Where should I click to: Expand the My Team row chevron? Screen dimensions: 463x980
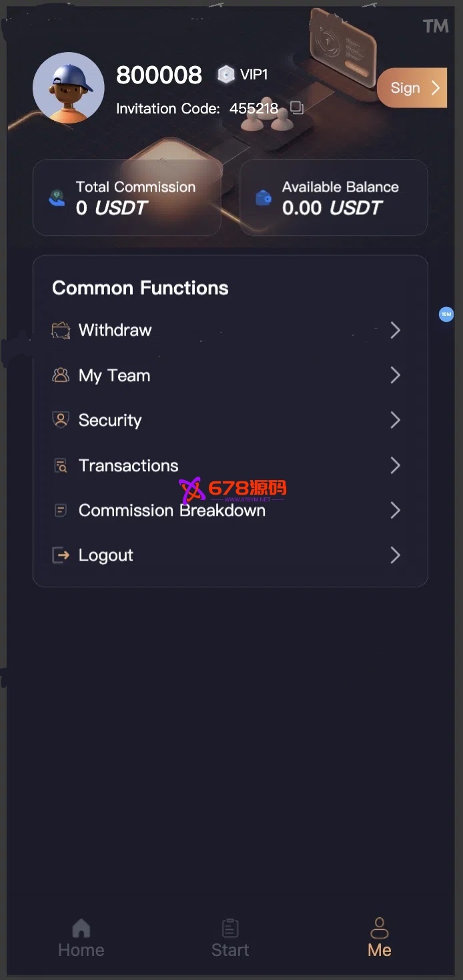(x=395, y=375)
